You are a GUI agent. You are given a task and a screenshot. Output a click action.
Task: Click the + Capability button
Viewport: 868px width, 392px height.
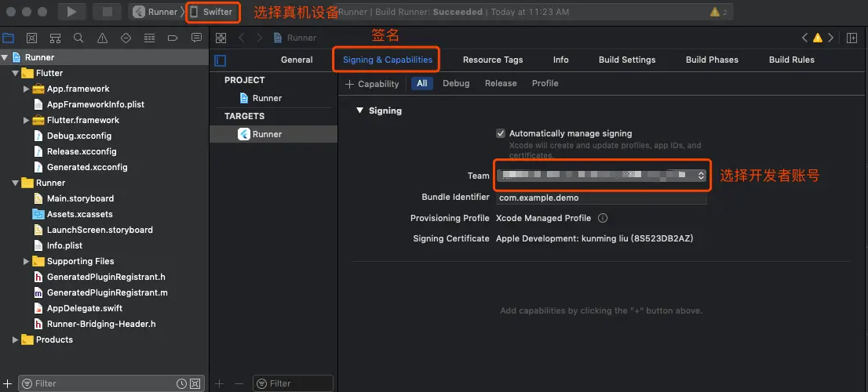click(x=372, y=84)
